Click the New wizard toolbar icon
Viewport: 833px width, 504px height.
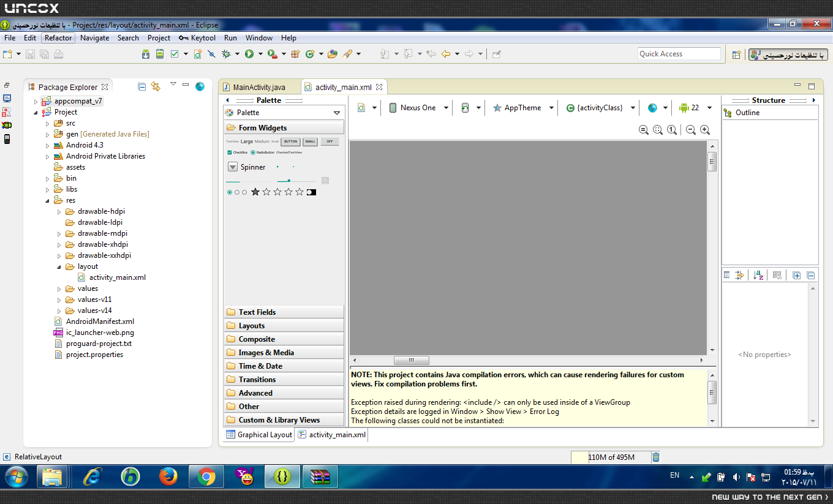(x=7, y=54)
